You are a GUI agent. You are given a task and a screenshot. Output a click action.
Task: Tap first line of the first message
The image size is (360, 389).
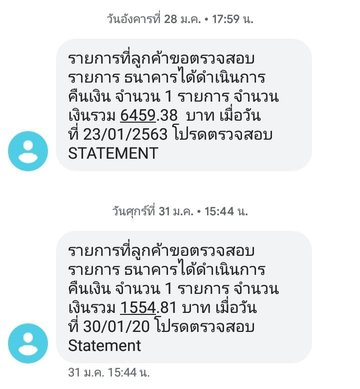pos(161,58)
